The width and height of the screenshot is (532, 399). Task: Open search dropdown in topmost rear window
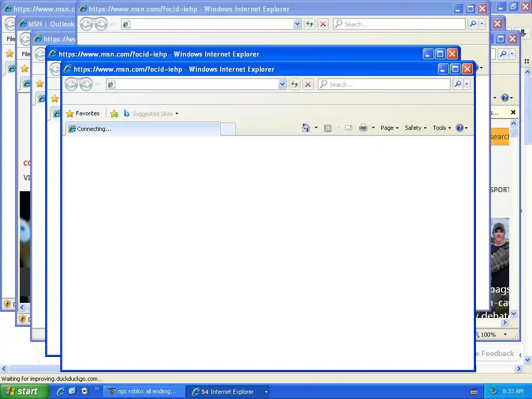pos(482,24)
